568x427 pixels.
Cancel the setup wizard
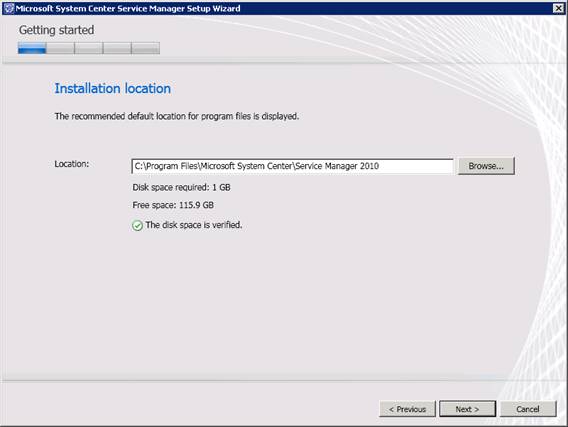tap(528, 409)
